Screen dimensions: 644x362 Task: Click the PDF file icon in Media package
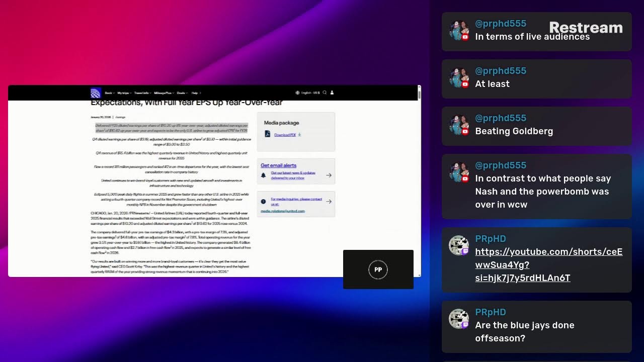(x=267, y=134)
